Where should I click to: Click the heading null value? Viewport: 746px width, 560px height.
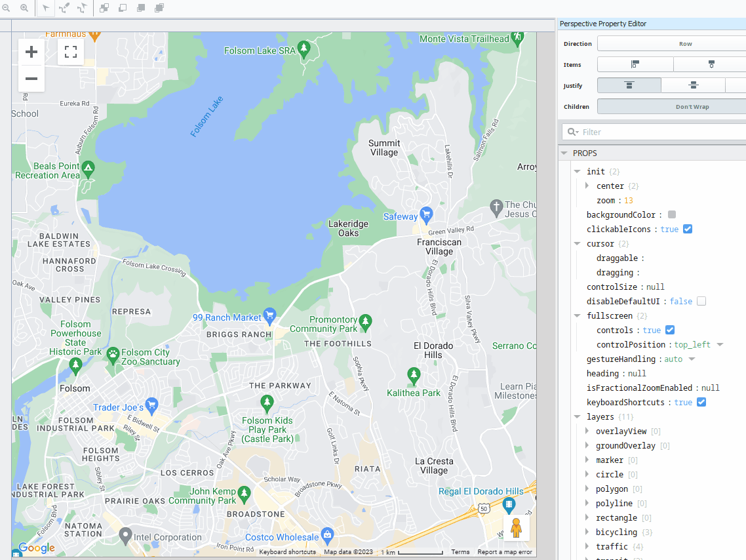coord(637,374)
